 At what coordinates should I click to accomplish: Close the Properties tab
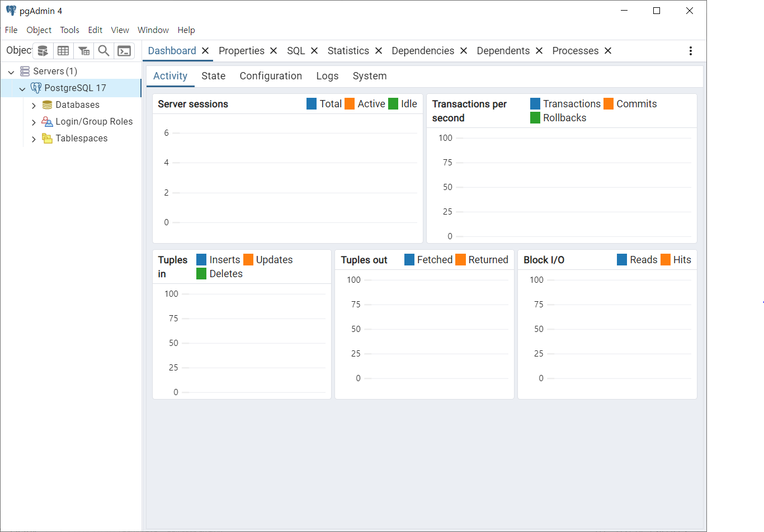point(273,51)
